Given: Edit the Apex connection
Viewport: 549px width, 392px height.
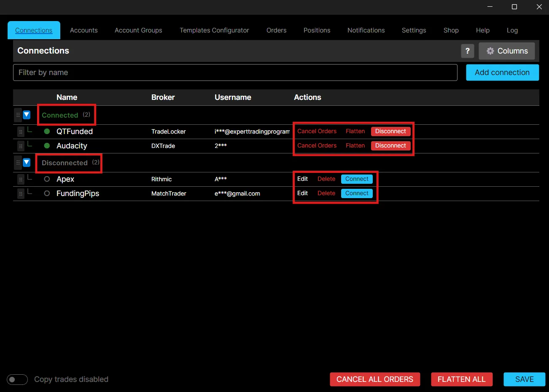Looking at the screenshot, I should coord(302,179).
